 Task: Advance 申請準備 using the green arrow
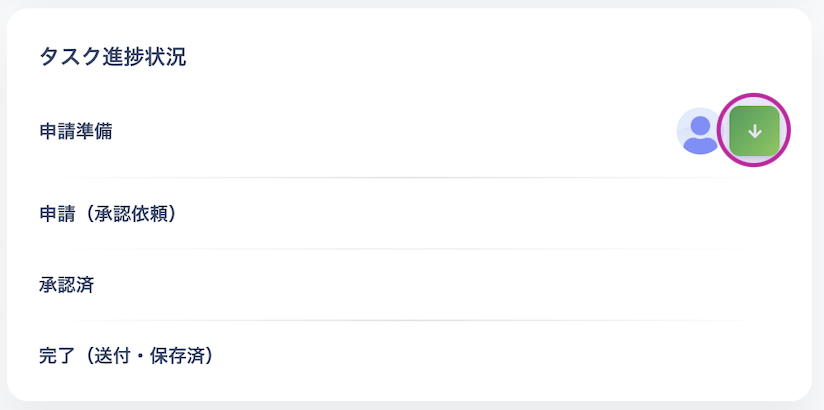tap(754, 131)
